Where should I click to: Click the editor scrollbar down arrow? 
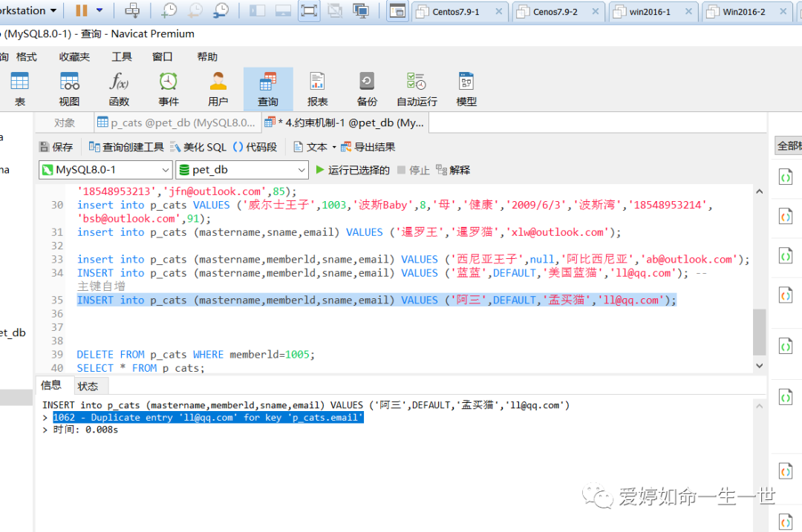point(760,365)
